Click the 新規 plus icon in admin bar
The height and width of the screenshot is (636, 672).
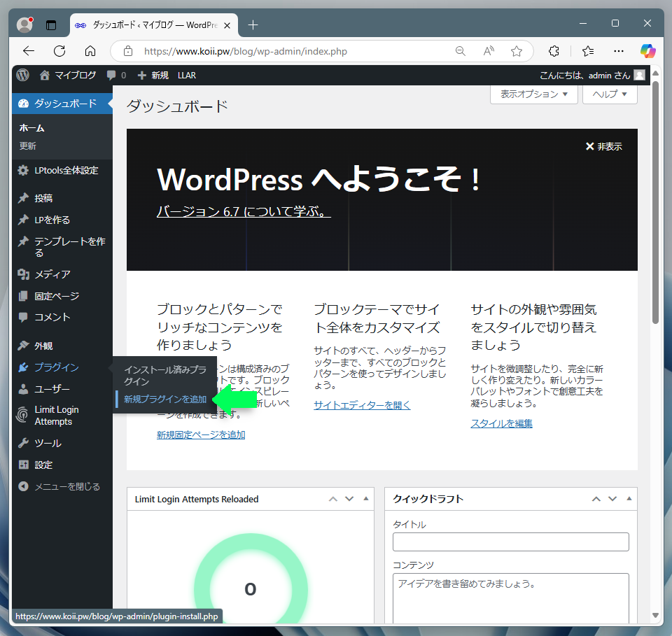(x=141, y=76)
